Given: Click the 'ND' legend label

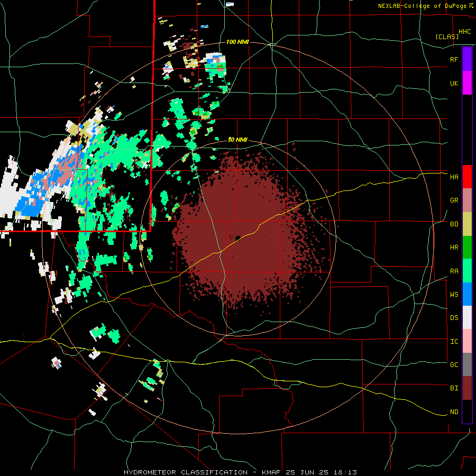Looking at the screenshot, I should pyautogui.click(x=454, y=412).
